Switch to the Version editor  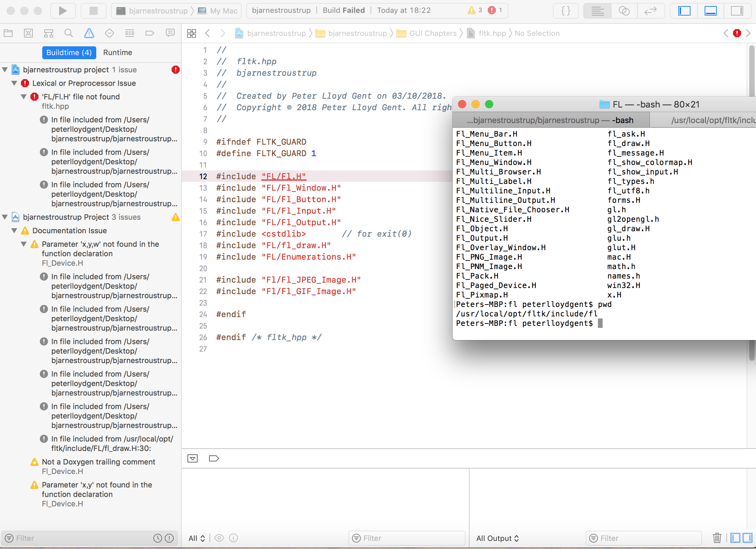click(x=651, y=11)
